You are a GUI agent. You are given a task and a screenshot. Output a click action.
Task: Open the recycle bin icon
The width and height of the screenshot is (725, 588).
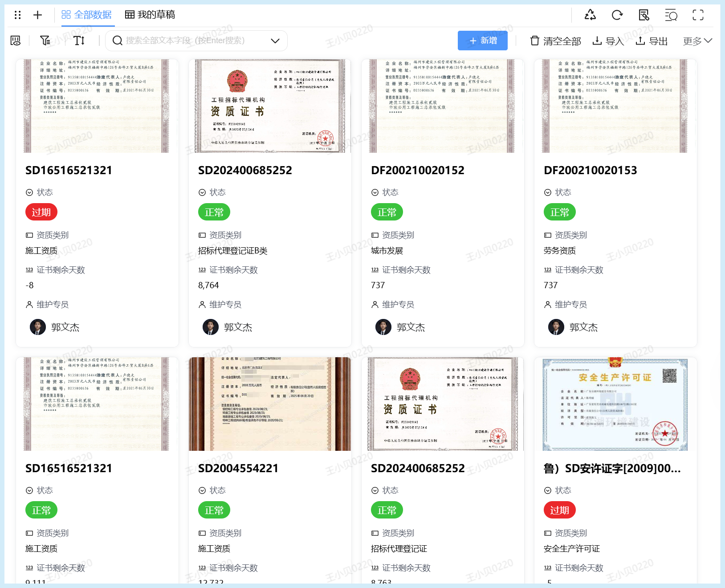590,15
